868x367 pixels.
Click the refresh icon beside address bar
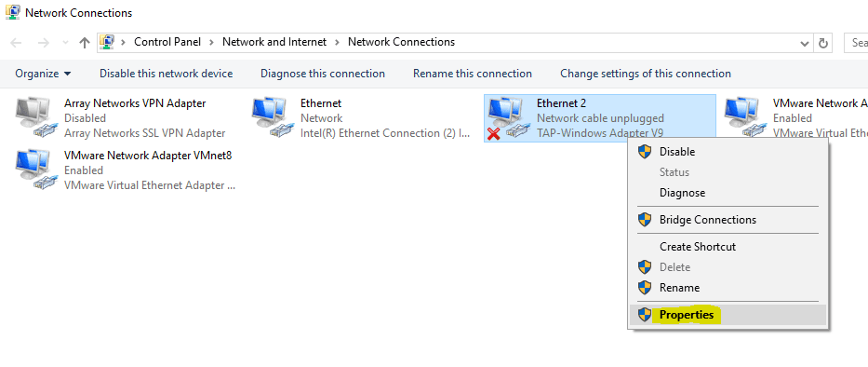(823, 43)
